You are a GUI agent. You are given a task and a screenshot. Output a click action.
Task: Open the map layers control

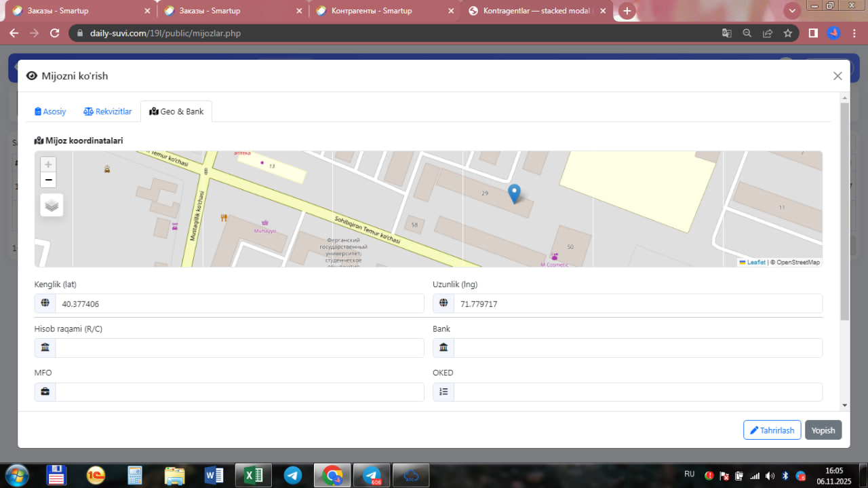[52, 205]
